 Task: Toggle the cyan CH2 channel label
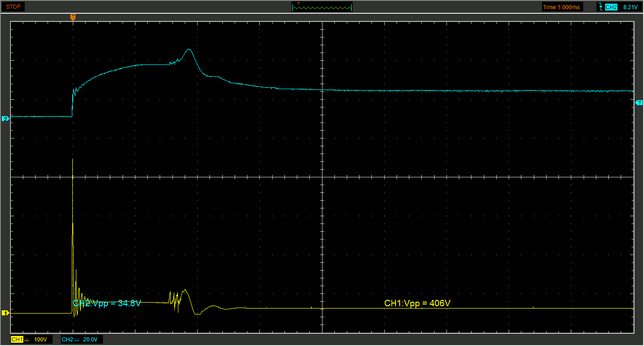[x=67, y=340]
